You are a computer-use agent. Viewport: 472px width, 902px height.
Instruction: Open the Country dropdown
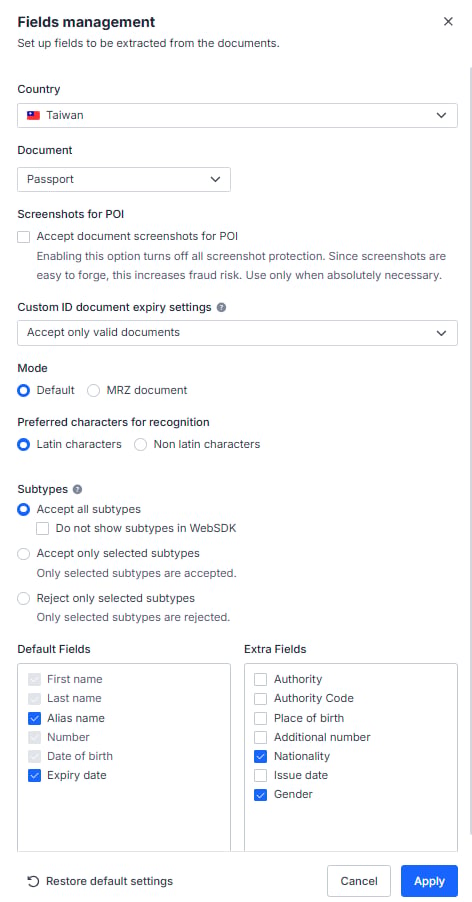[x=237, y=115]
